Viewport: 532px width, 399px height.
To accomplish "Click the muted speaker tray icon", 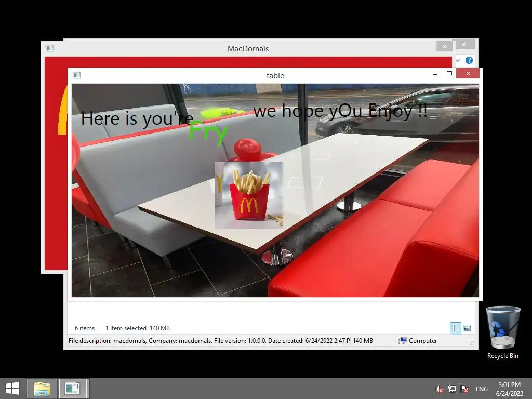I will (440, 389).
